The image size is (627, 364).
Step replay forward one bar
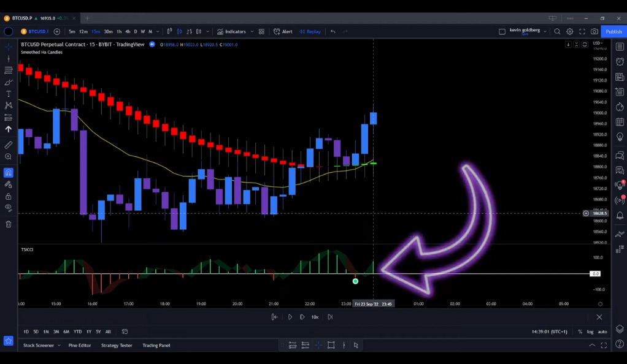coord(302,317)
